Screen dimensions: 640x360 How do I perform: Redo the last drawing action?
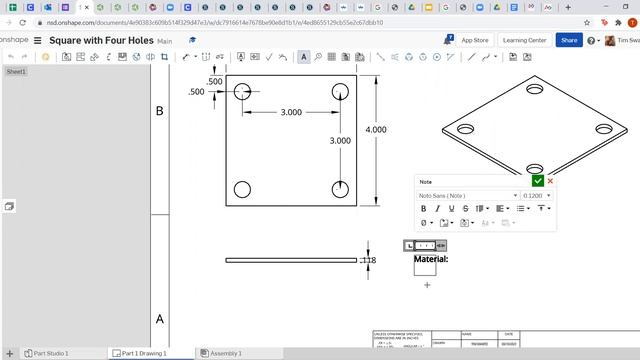[24, 57]
